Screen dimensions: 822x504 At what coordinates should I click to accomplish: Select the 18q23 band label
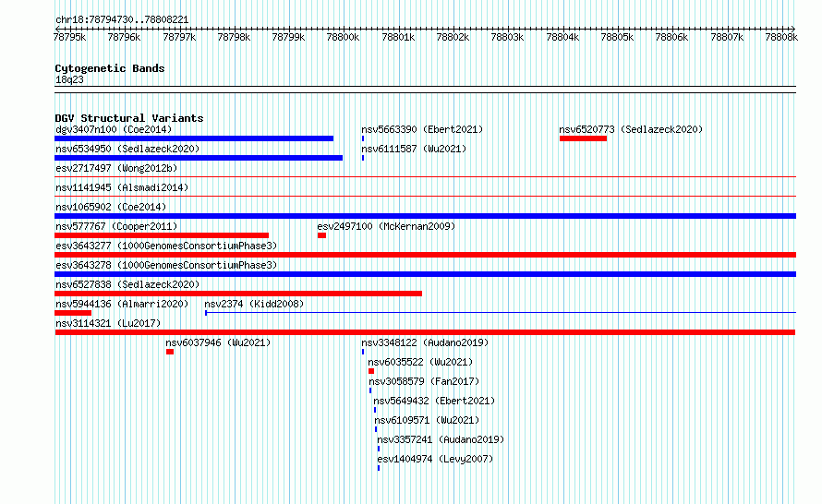click(x=69, y=79)
